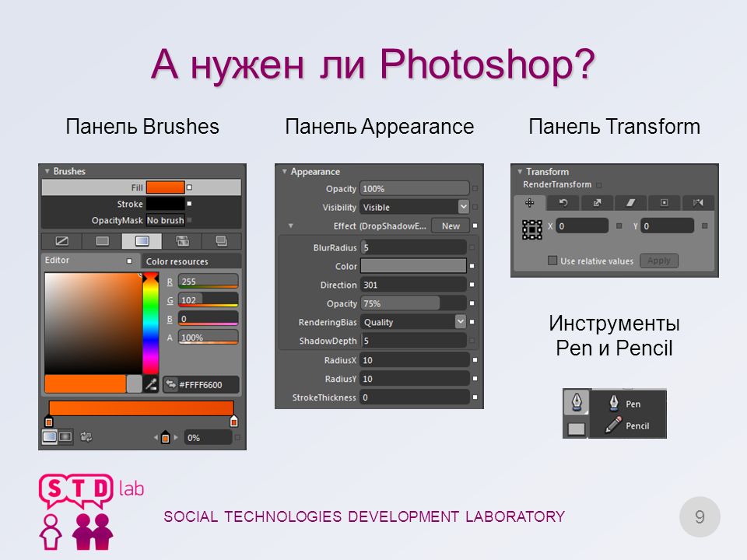The height and width of the screenshot is (560, 747).
Task: Click the Editor advanced options square
Action: click(x=129, y=261)
